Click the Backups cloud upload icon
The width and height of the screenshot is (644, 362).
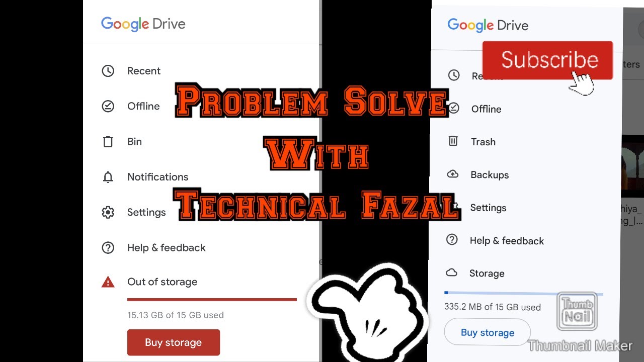coord(453,174)
